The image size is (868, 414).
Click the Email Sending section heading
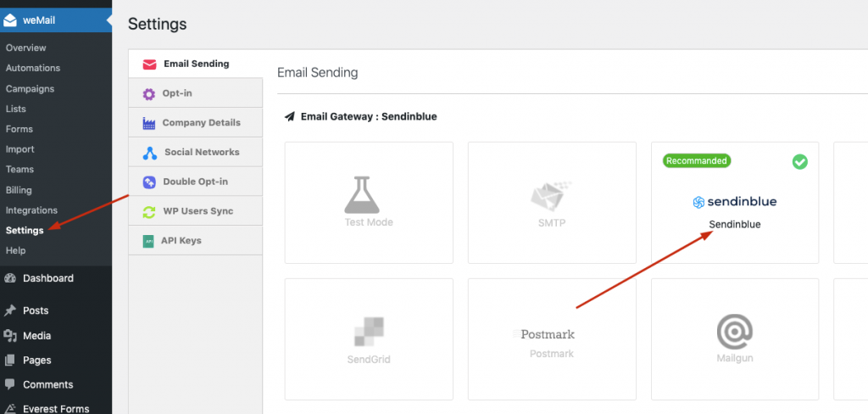tap(318, 73)
